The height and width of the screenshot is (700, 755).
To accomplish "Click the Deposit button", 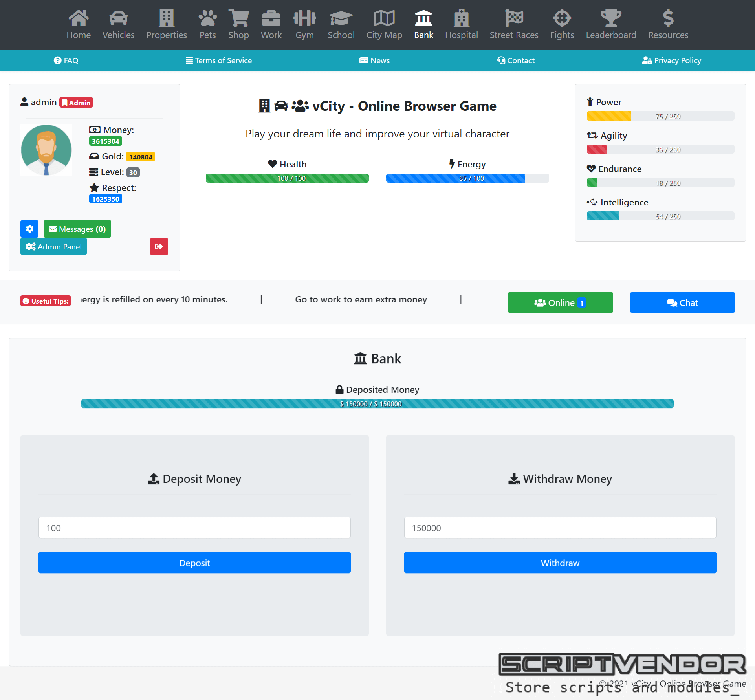I will point(194,563).
